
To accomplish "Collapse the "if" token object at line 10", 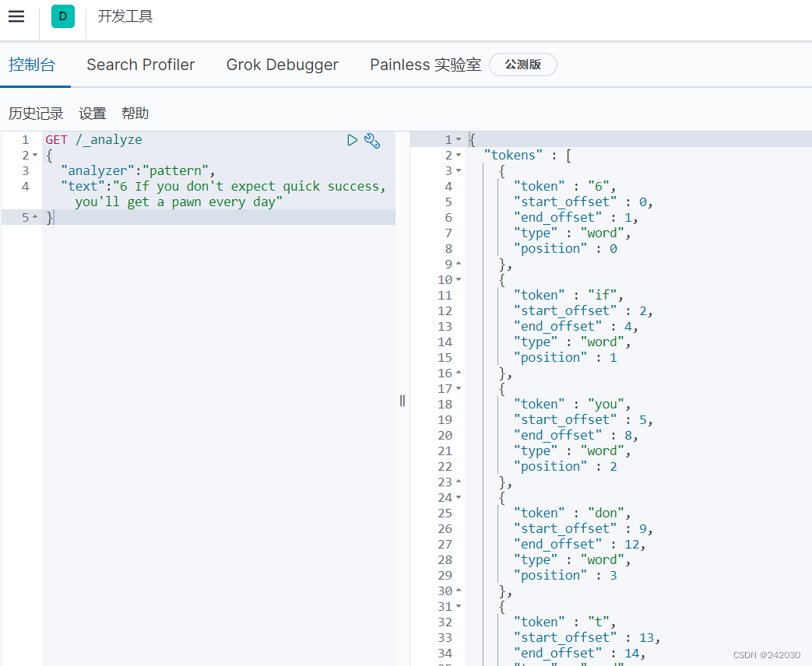I will click(x=459, y=280).
